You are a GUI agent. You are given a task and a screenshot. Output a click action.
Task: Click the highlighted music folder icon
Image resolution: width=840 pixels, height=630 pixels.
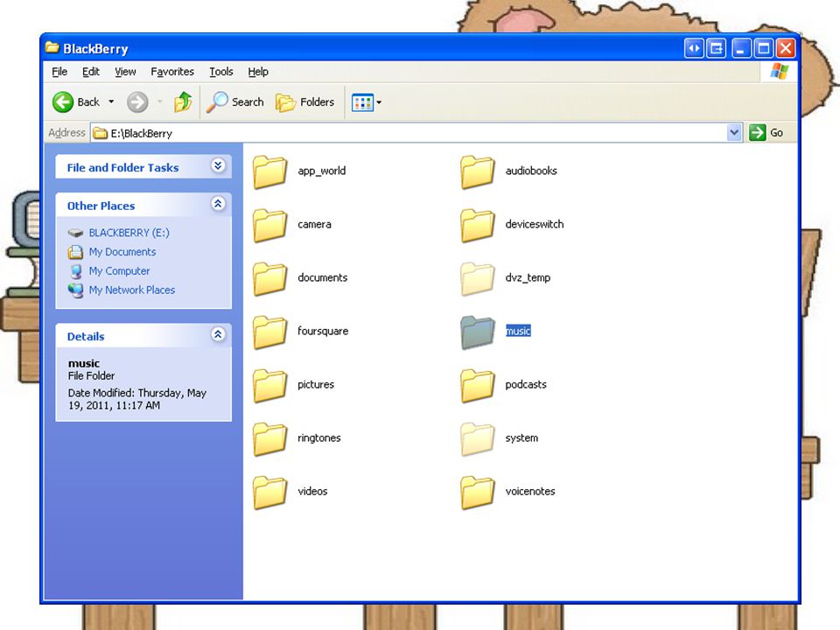coord(478,332)
